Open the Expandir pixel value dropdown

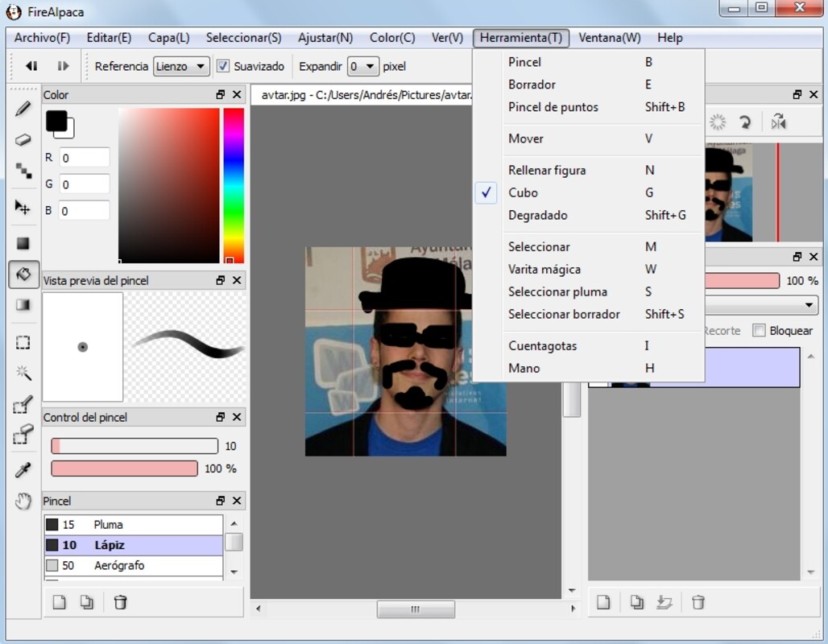click(x=362, y=66)
